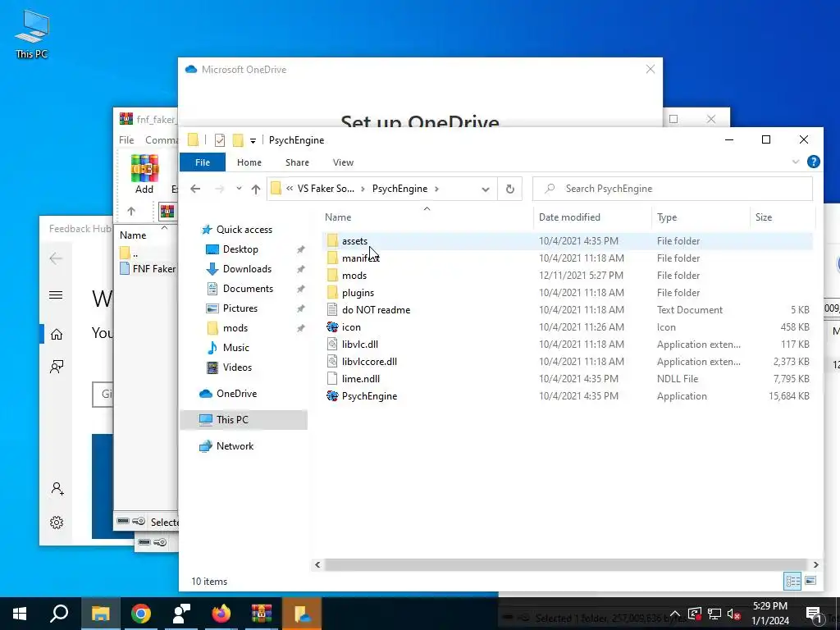Open the File tab in Explorer

pos(203,162)
